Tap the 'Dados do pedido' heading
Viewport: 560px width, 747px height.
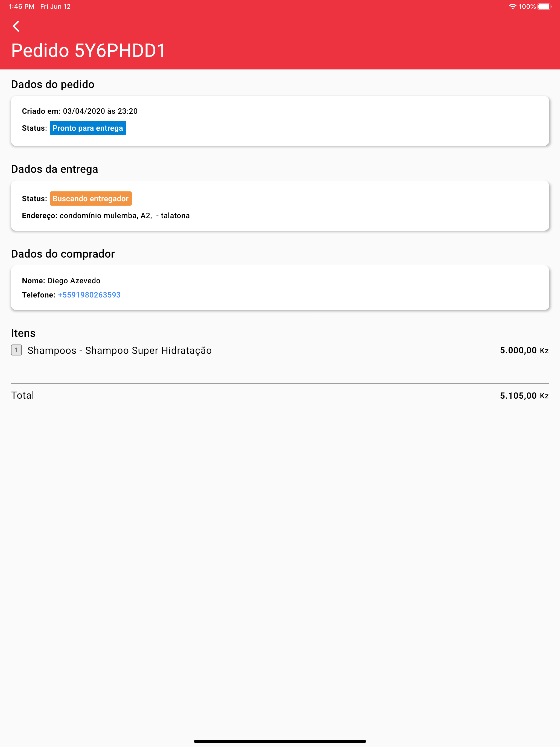(x=53, y=84)
